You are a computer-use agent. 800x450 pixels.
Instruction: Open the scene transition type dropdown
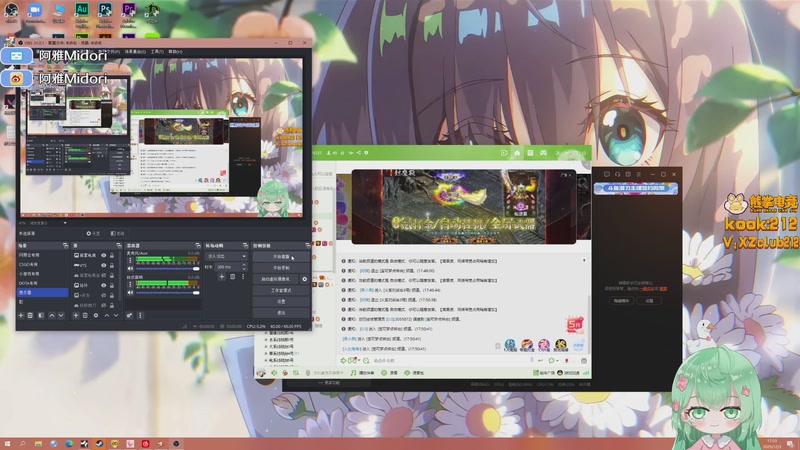tap(226, 256)
